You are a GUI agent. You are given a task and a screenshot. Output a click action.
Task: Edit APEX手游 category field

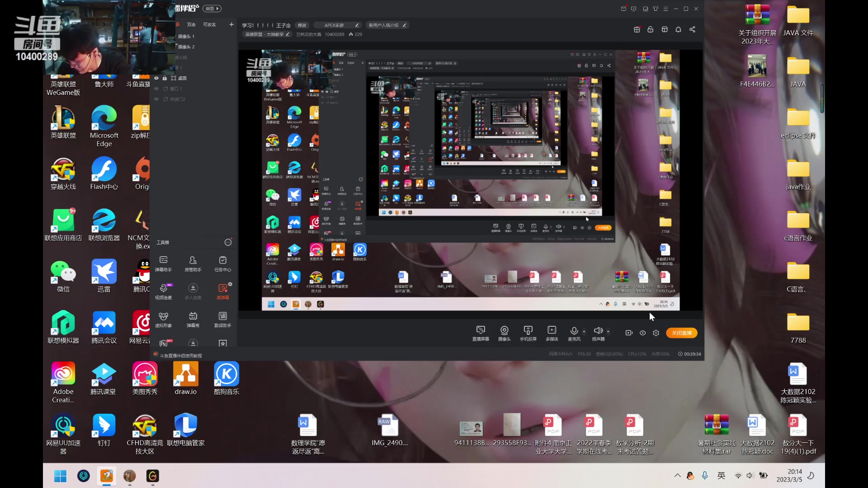(337, 25)
